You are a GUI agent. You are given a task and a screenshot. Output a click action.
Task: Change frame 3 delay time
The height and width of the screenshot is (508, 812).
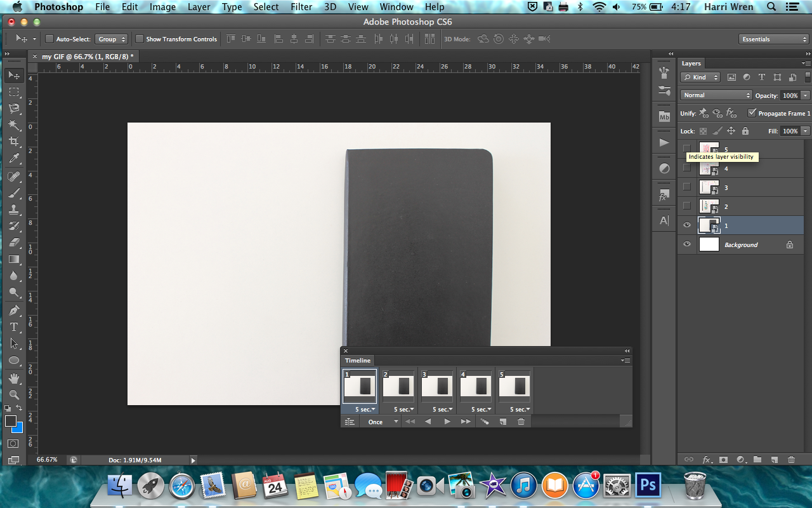point(442,410)
